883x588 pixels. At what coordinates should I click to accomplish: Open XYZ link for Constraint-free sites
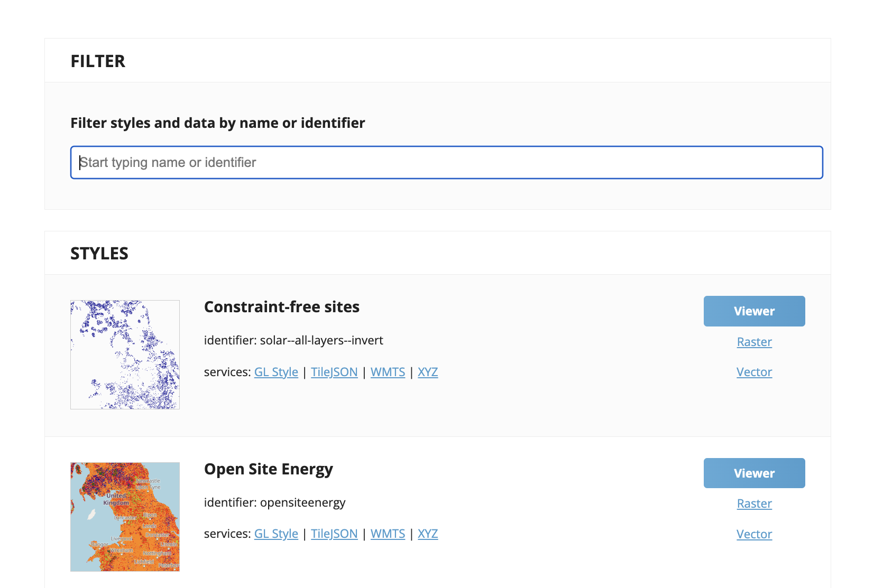pyautogui.click(x=428, y=372)
